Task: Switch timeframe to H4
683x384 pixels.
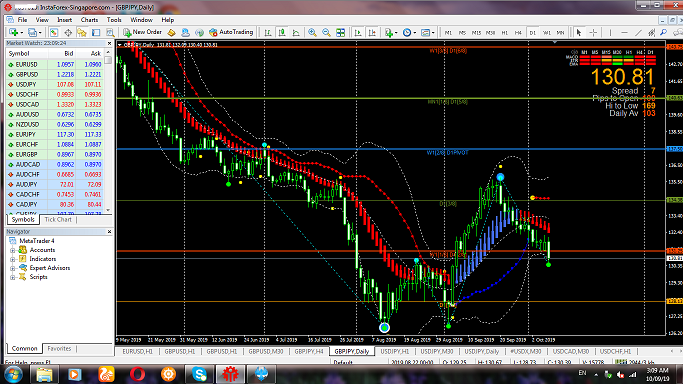Action: (x=518, y=33)
